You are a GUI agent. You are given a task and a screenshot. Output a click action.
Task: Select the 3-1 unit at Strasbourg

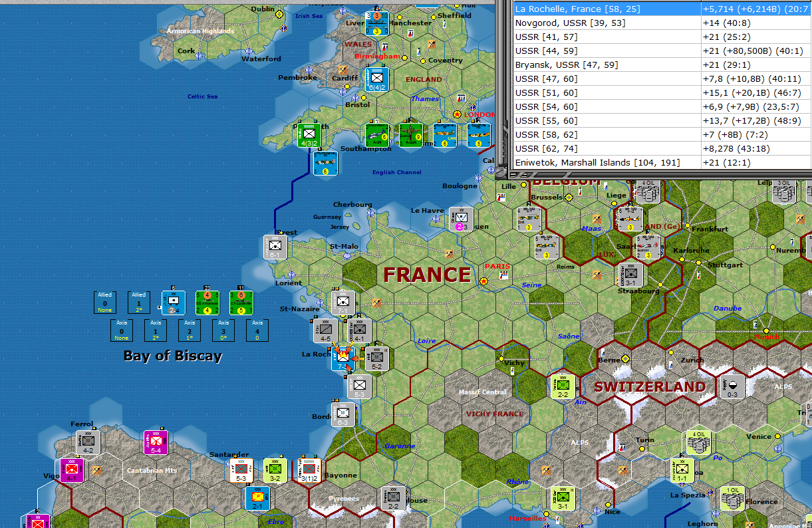point(630,275)
